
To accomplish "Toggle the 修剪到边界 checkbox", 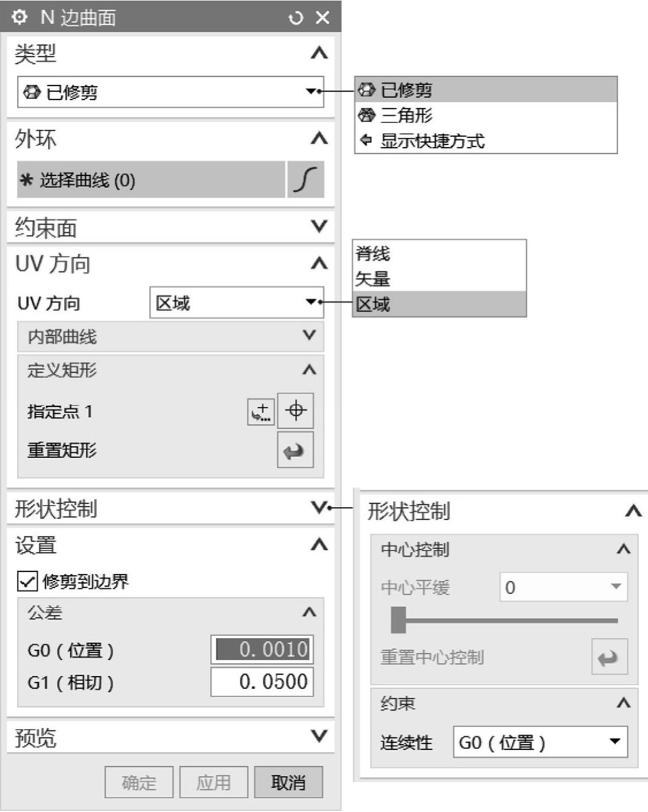I will tap(27, 581).
